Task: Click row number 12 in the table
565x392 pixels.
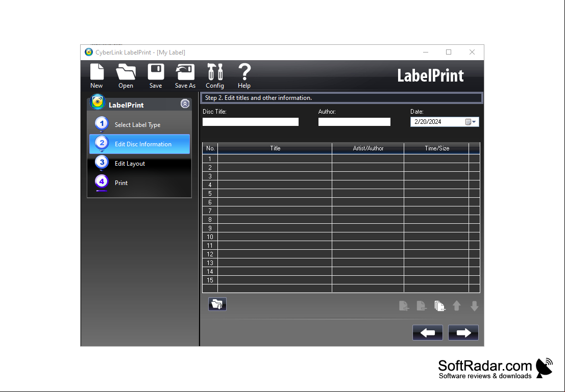Action: [210, 254]
